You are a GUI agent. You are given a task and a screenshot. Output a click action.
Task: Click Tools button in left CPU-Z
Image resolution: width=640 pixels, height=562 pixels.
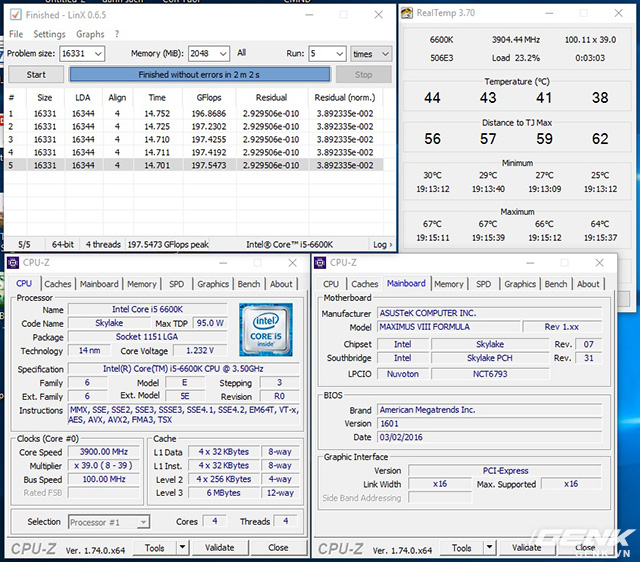click(155, 548)
